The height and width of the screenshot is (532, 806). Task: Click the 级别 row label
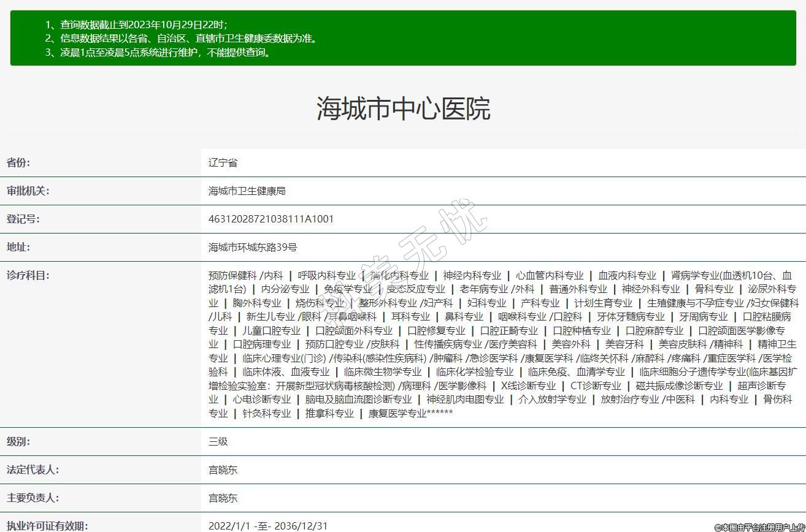point(18,441)
